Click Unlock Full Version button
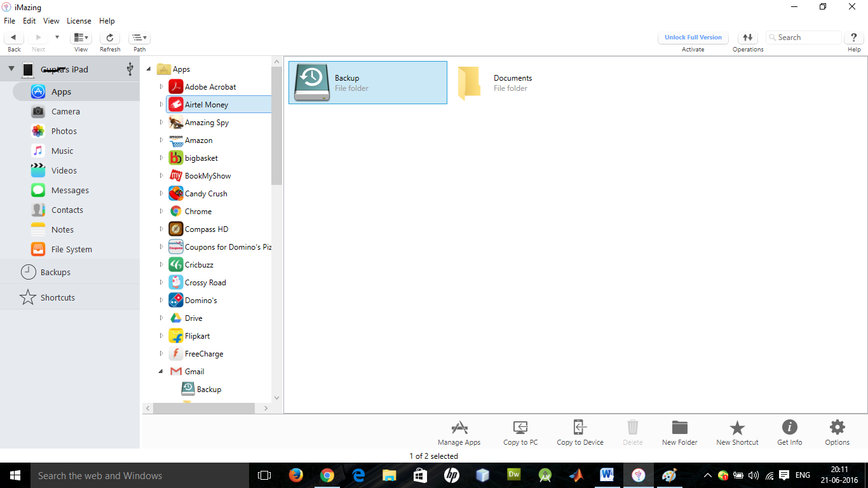Screen dimensions: 868x488 pos(693,37)
